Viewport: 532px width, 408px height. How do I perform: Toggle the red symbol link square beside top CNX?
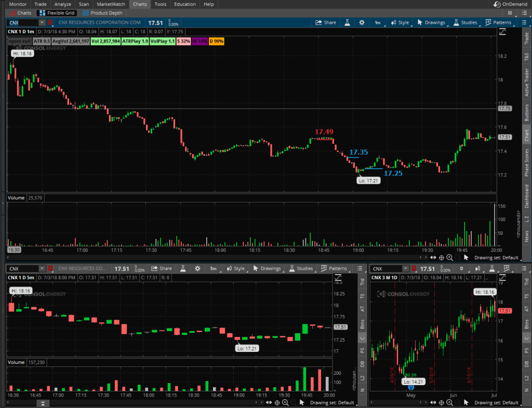[x=50, y=23]
